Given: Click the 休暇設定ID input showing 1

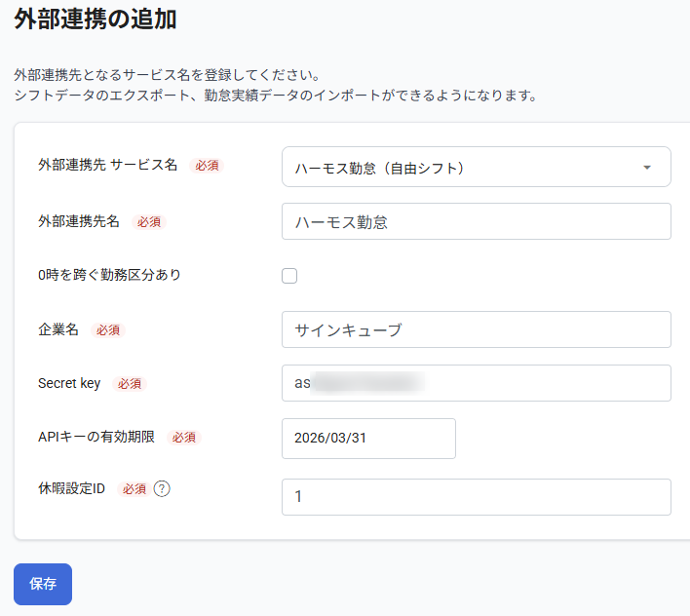Looking at the screenshot, I should (x=476, y=496).
